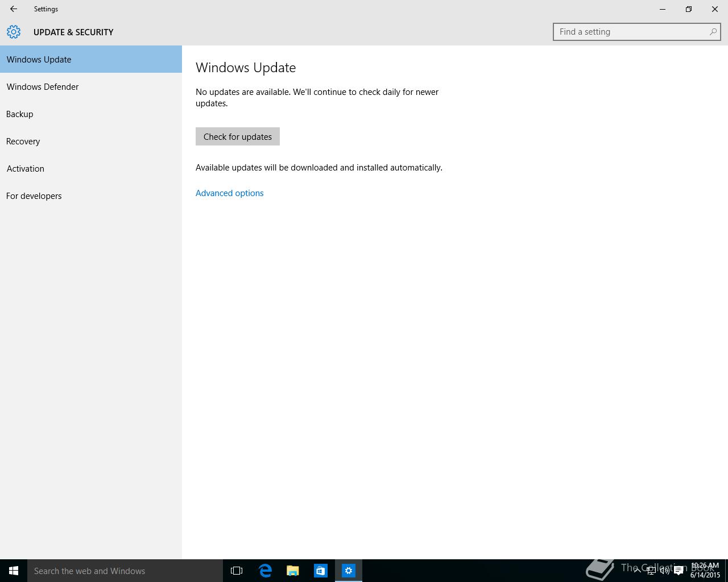Switch to the Backup section
The image size is (728, 582).
tap(91, 114)
